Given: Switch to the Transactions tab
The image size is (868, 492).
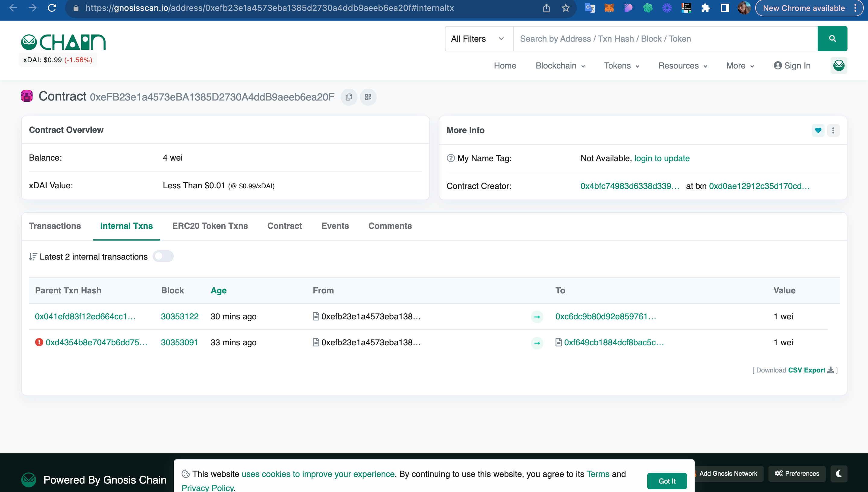Looking at the screenshot, I should [x=55, y=226].
